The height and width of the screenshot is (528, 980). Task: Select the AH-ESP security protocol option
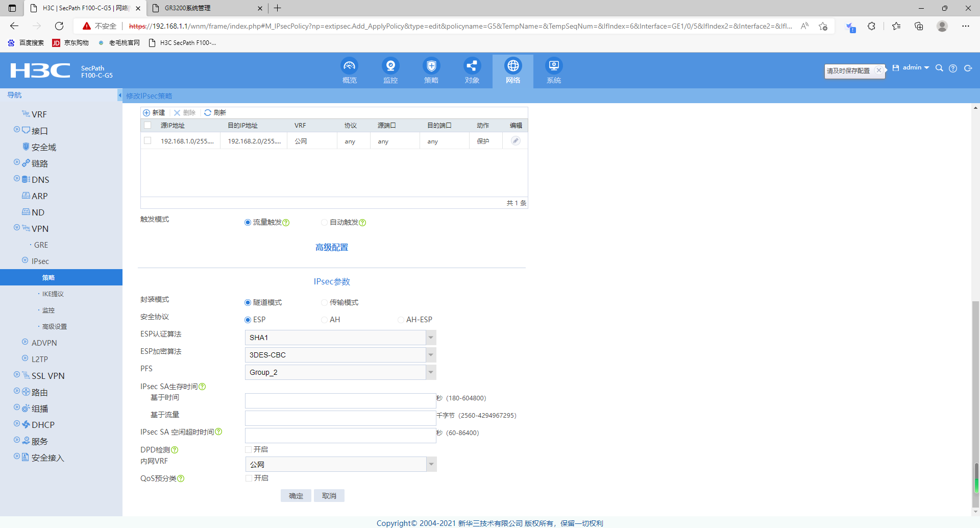(x=401, y=320)
